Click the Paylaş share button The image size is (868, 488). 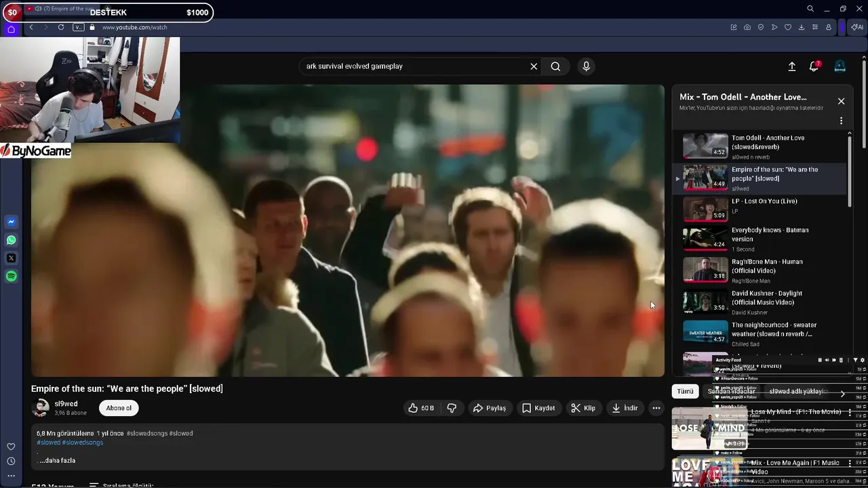(x=490, y=408)
